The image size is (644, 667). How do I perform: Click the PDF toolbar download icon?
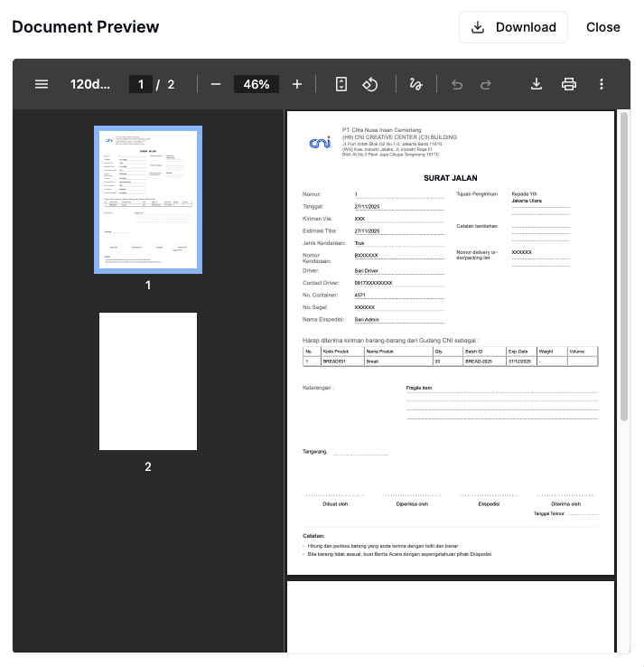point(537,84)
